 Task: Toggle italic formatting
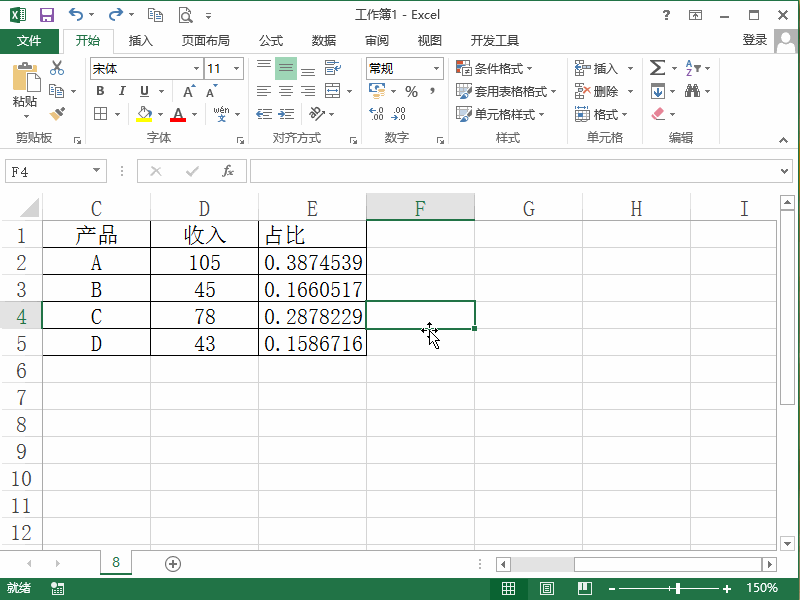(x=122, y=91)
